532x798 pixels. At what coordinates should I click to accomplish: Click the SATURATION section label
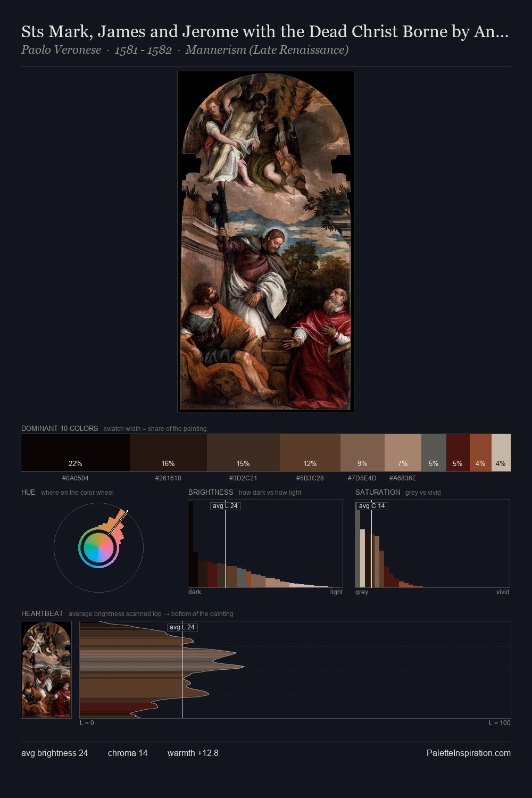point(378,492)
